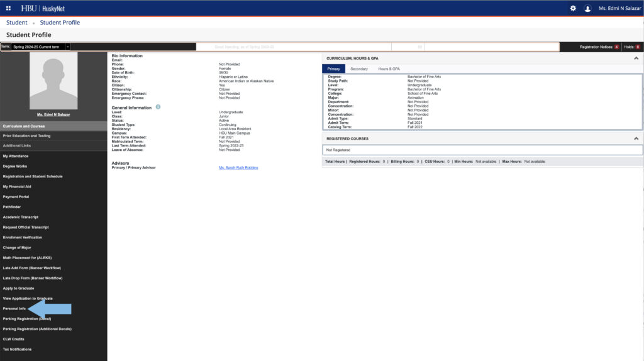Click the HCU Main Campus value

[235, 133]
